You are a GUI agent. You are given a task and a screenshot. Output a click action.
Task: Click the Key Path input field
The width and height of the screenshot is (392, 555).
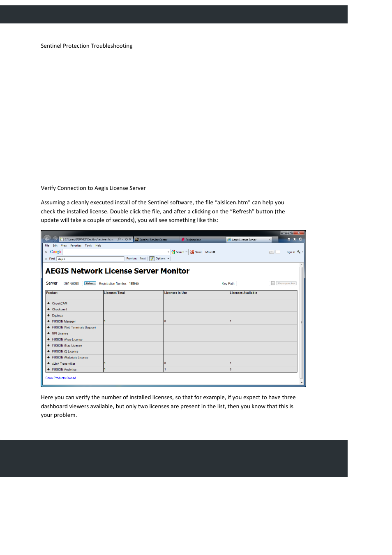tap(253, 283)
